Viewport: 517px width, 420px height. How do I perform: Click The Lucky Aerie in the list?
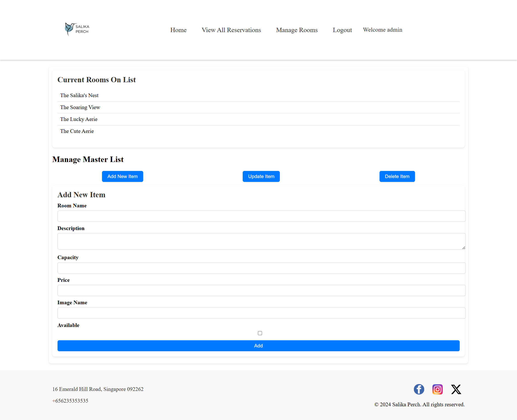[x=79, y=119]
